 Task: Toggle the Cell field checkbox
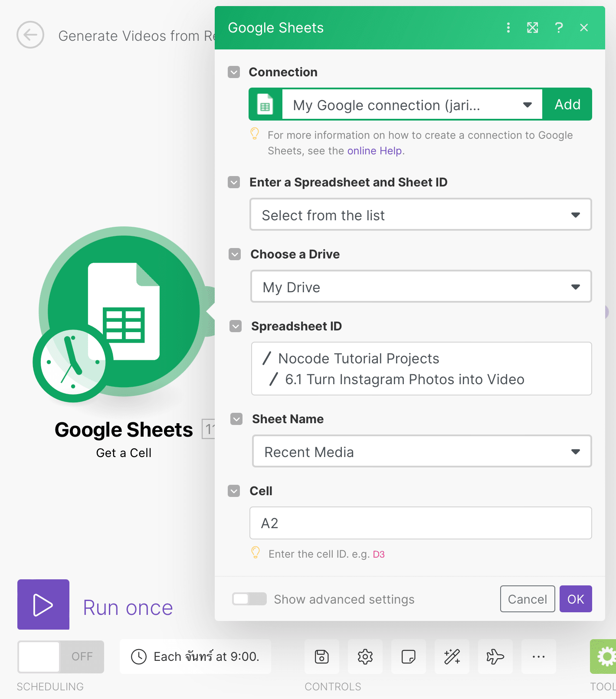pyautogui.click(x=234, y=491)
